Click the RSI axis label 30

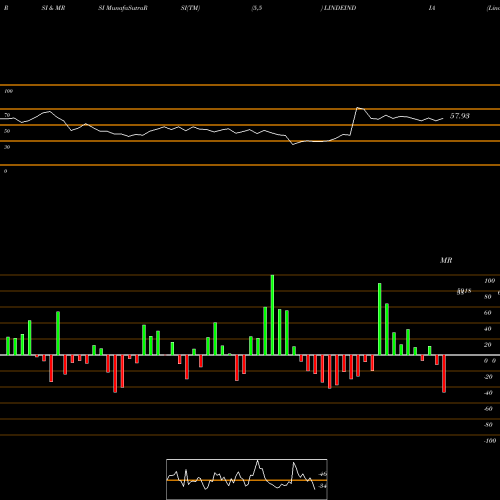point(7,147)
